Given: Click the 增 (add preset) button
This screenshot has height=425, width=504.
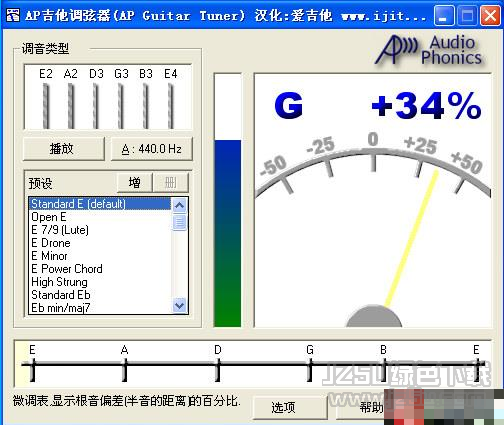Looking at the screenshot, I should point(135,182).
